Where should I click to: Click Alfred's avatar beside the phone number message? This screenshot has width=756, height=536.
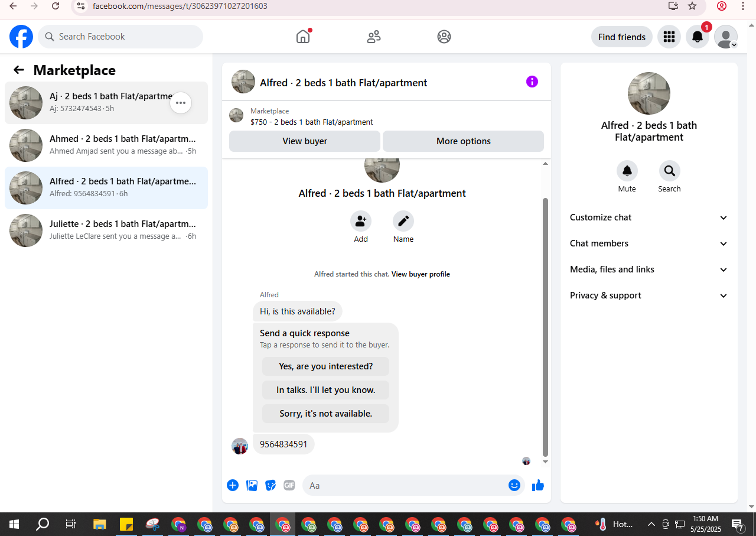pos(240,446)
